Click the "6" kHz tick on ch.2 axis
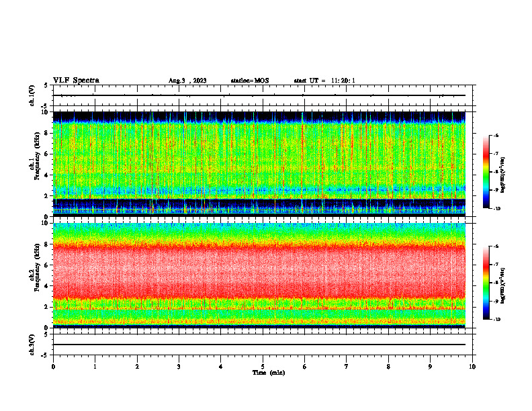Viewport: 532px width, 411px height. coord(46,265)
